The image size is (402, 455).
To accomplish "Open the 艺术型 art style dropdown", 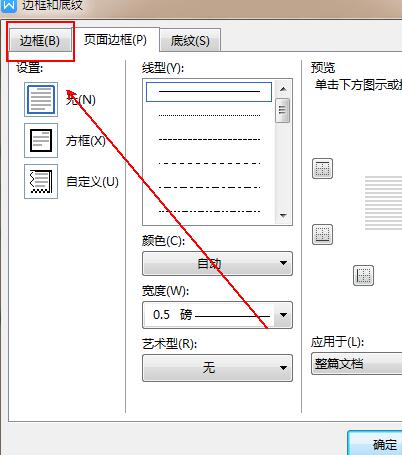I will [217, 368].
